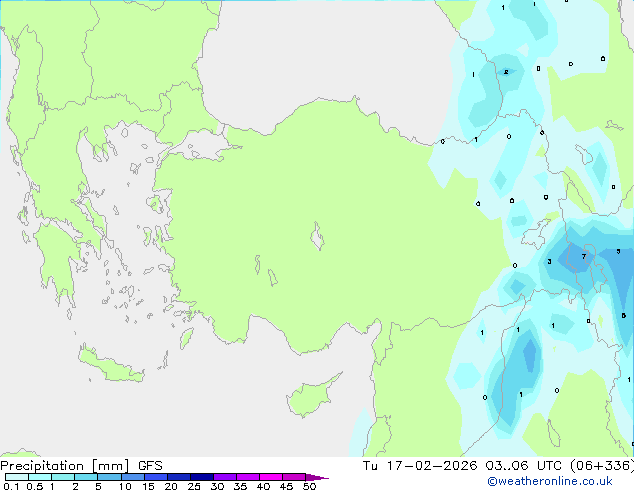
Task: Pick the 10–15 mm blue legend swatch
Action: (133, 477)
